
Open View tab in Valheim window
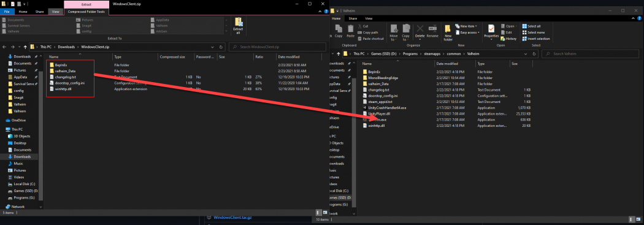(x=369, y=18)
